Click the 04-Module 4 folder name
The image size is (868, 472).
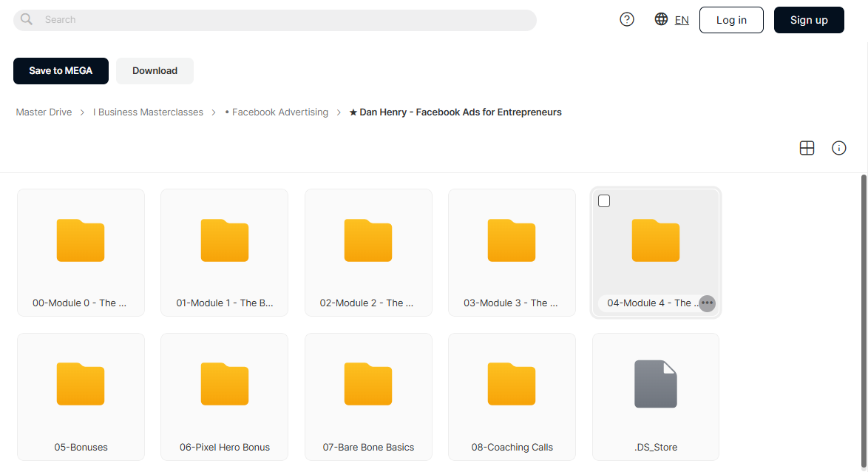pos(651,303)
